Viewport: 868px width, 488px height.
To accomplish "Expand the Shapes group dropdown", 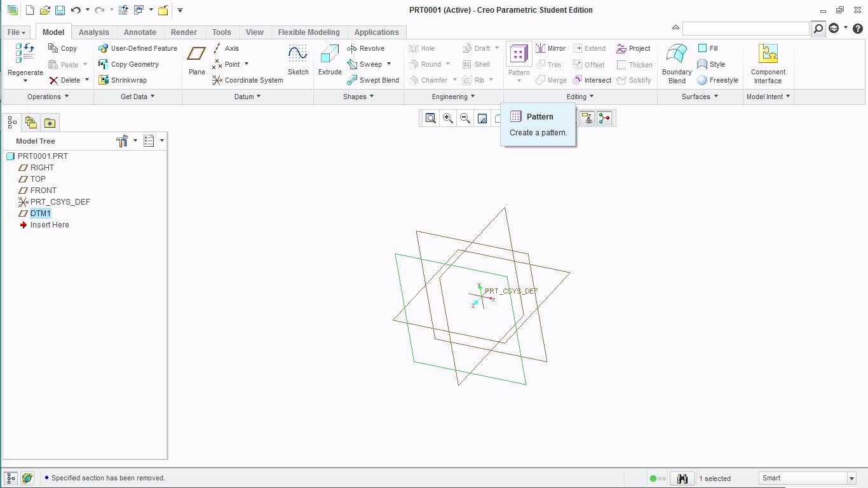I will point(359,97).
